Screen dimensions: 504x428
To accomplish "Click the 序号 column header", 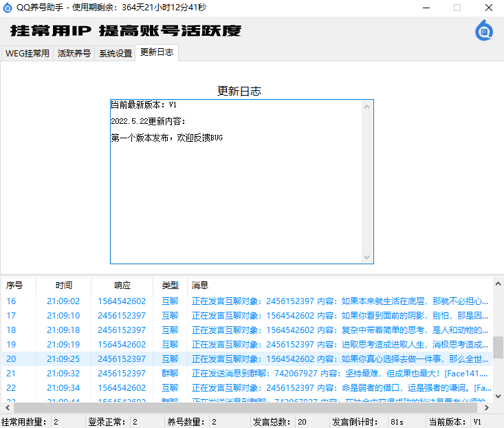I will coord(14,285).
